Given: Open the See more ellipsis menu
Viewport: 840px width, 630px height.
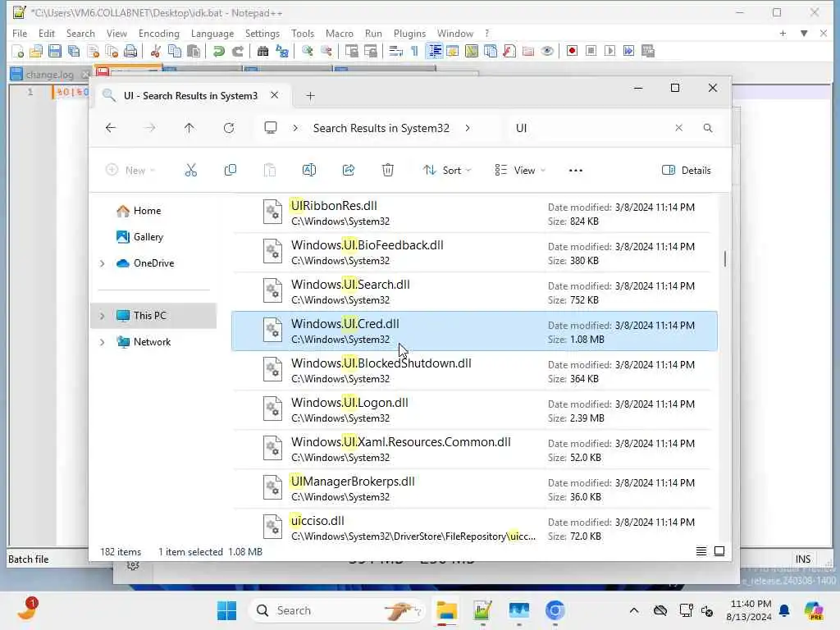Looking at the screenshot, I should 575,171.
